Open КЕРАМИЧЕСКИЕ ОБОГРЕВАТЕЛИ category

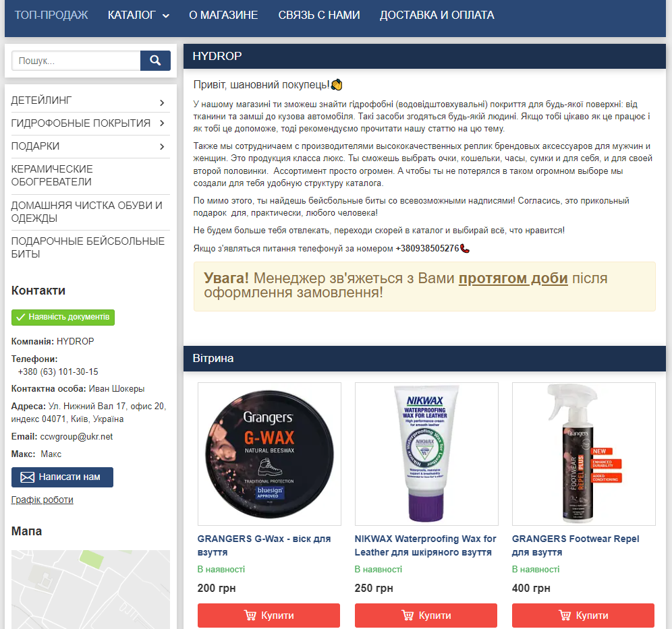[52, 175]
